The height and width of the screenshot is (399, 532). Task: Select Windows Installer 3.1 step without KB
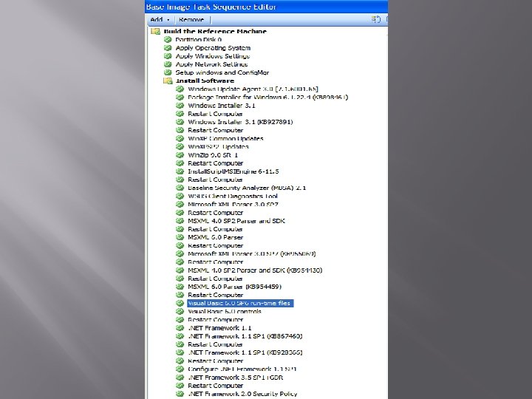(222, 106)
